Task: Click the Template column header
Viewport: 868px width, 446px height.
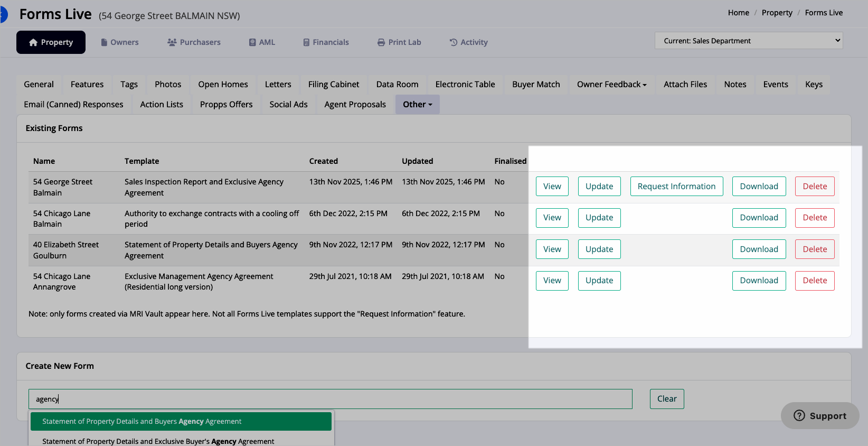Action: click(x=141, y=161)
